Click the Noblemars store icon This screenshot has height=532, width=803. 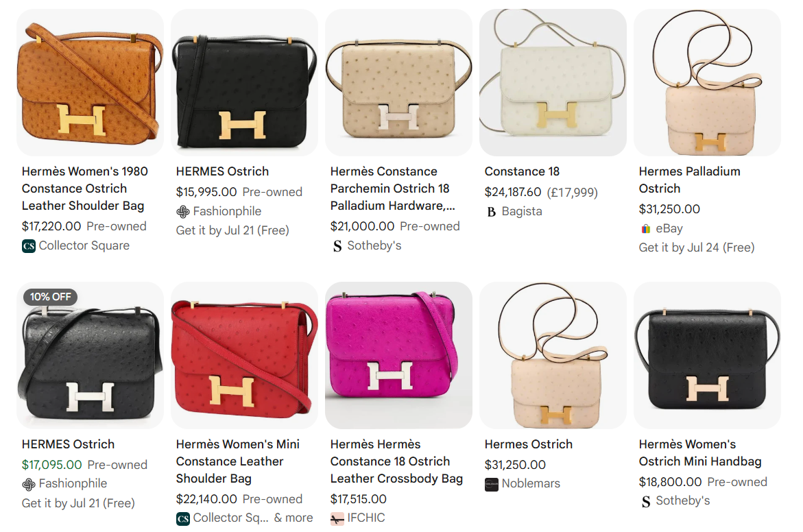pyautogui.click(x=491, y=484)
